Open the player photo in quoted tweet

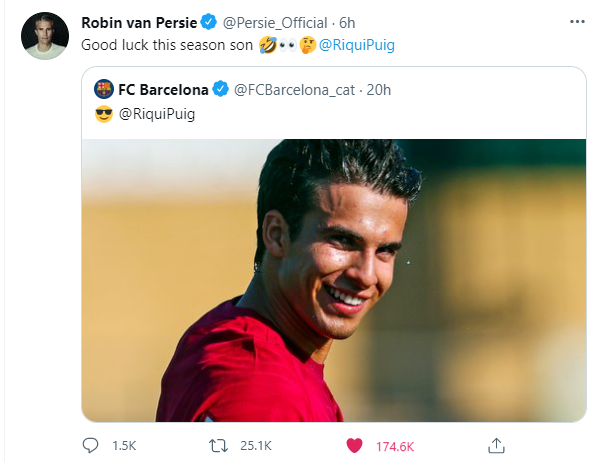(333, 280)
